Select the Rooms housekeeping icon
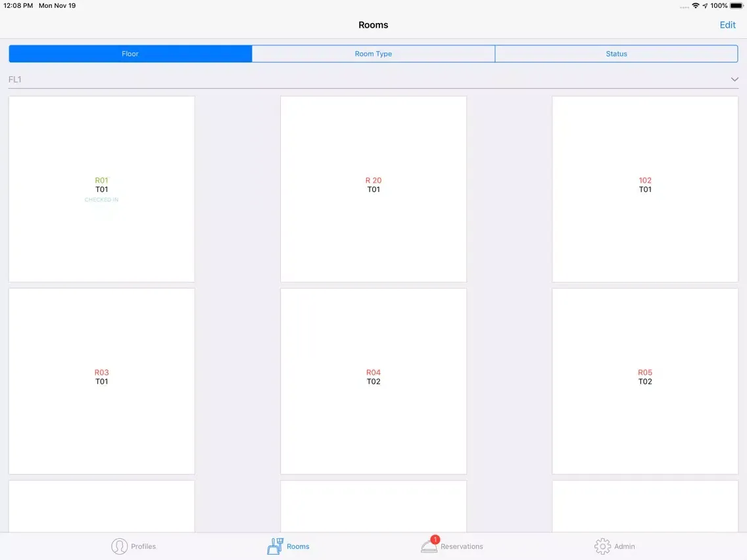This screenshot has width=747, height=560. point(275,546)
